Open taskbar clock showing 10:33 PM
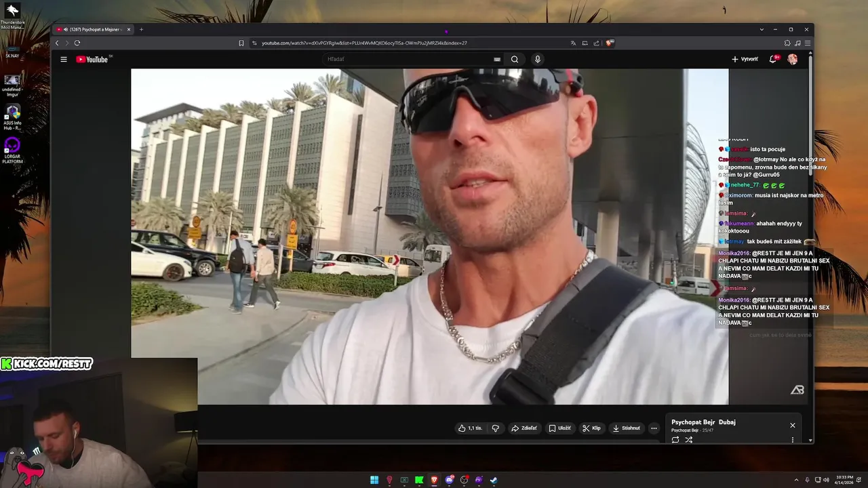This screenshot has width=868, height=488. [x=844, y=480]
